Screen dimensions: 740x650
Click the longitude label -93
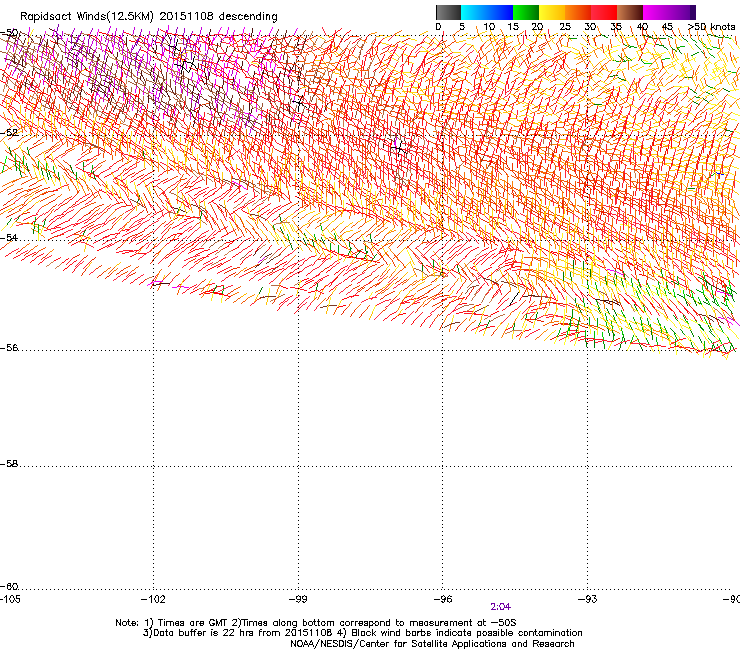tap(588, 599)
